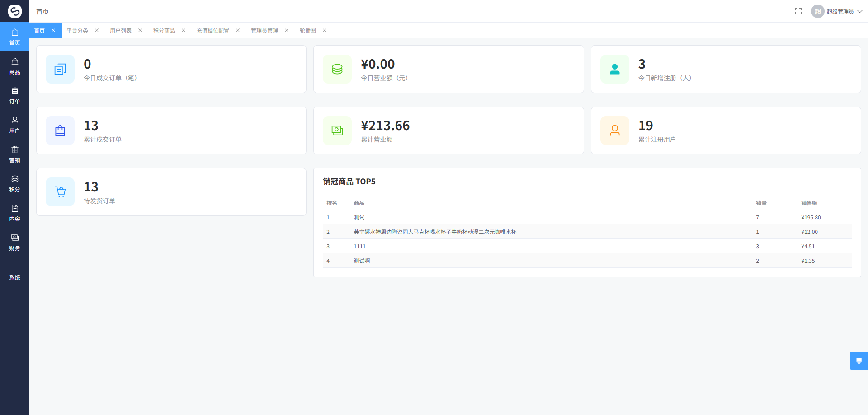Switch to the 积分商品 tab
The height and width of the screenshot is (415, 868).
164,31
